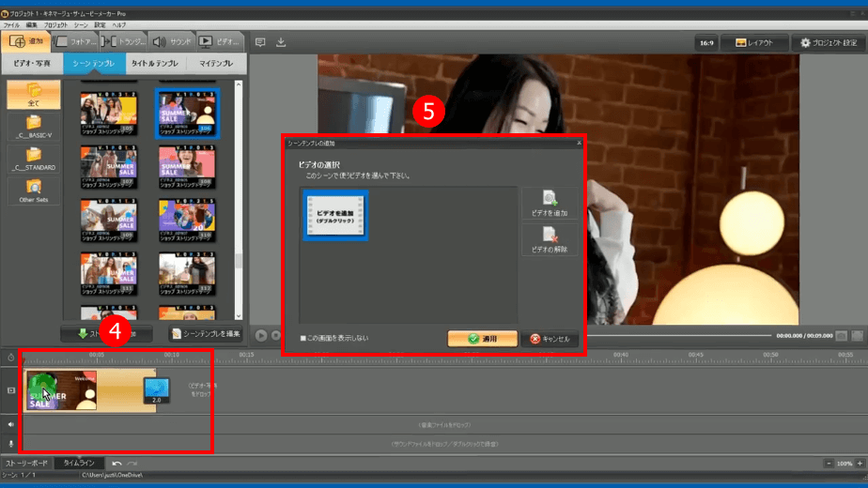Click the ビデオを追加 icon button in dialog
Viewport: 868px width, 488px height.
pyautogui.click(x=550, y=205)
